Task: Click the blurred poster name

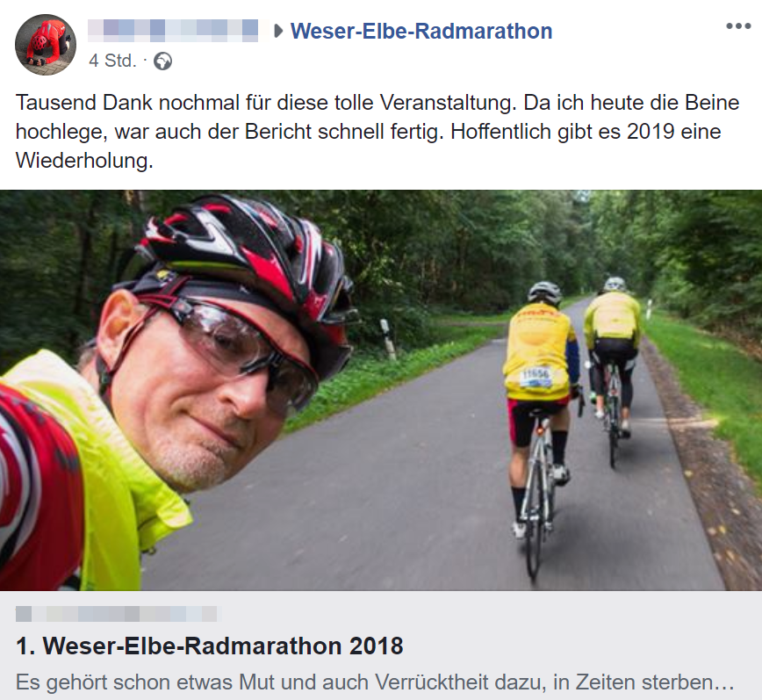Action: tap(173, 31)
